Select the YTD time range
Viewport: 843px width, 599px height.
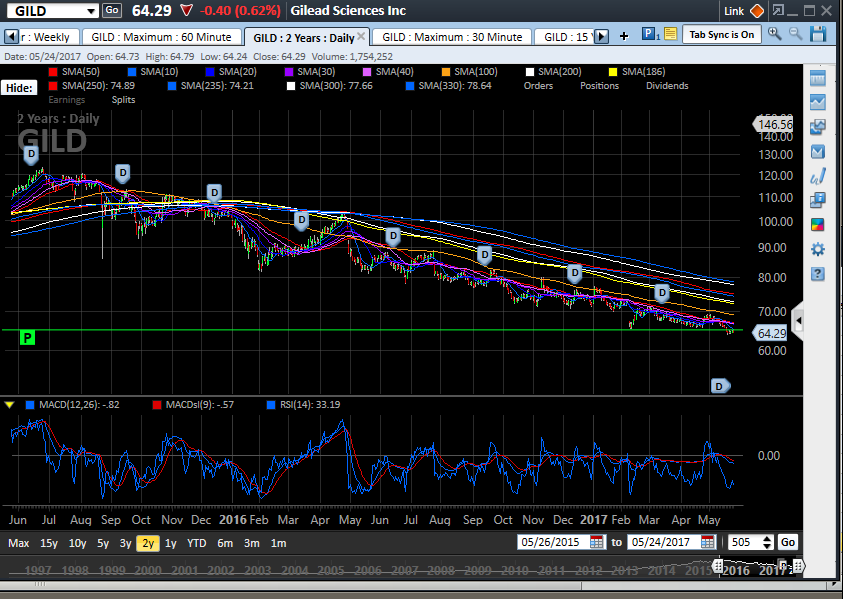point(196,543)
